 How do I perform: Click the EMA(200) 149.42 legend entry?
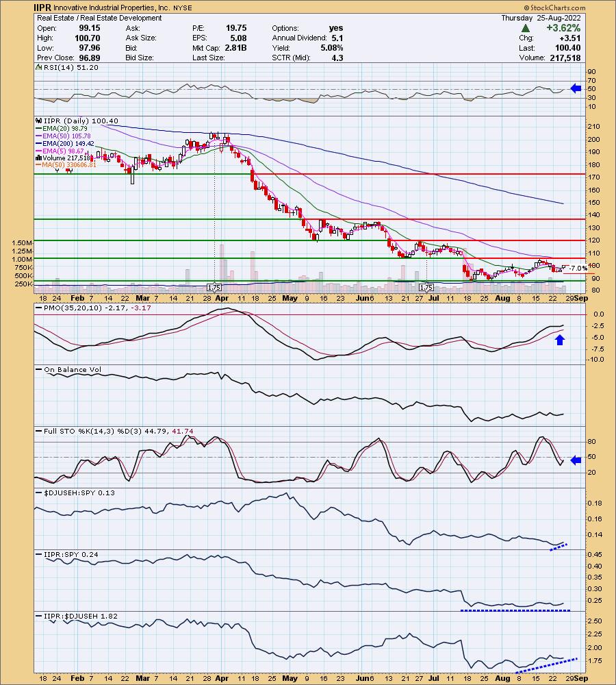68,143
